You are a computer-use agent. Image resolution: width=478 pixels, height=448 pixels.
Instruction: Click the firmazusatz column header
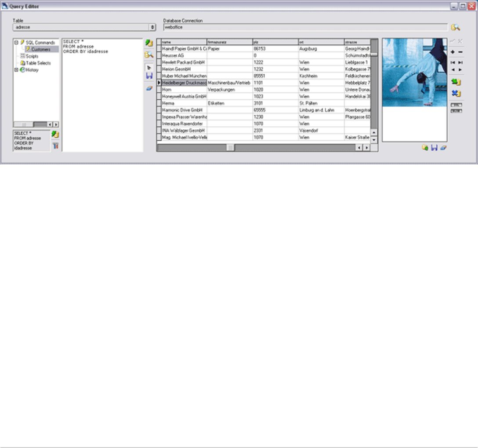click(230, 42)
